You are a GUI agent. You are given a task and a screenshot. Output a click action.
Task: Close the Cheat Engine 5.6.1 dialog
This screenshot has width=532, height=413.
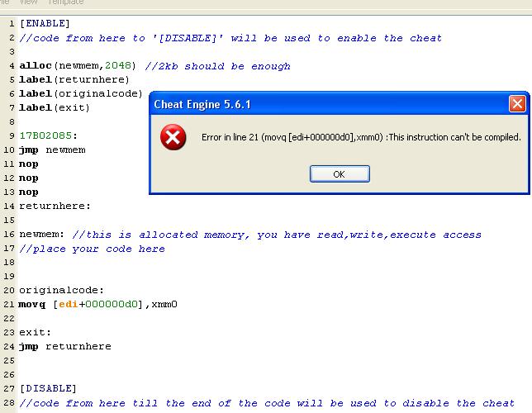(517, 103)
